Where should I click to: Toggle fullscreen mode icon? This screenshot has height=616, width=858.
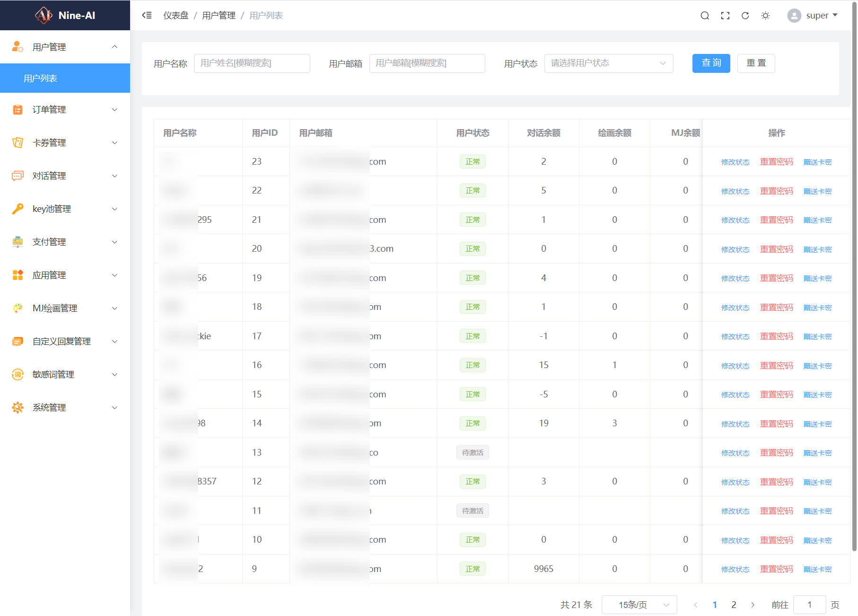725,16
